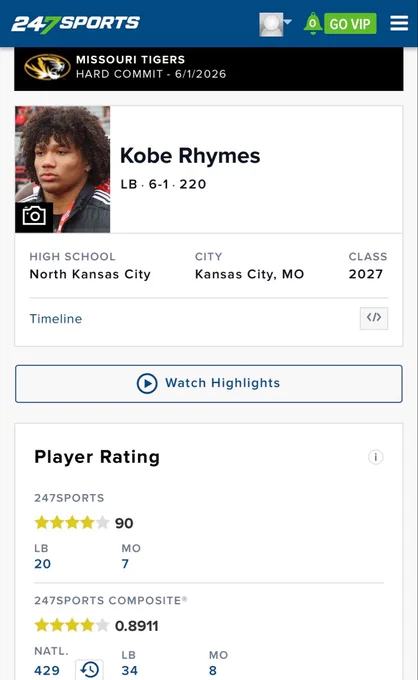418x680 pixels.
Task: Open Kobe Rhymes profile photo
Action: pos(62,170)
